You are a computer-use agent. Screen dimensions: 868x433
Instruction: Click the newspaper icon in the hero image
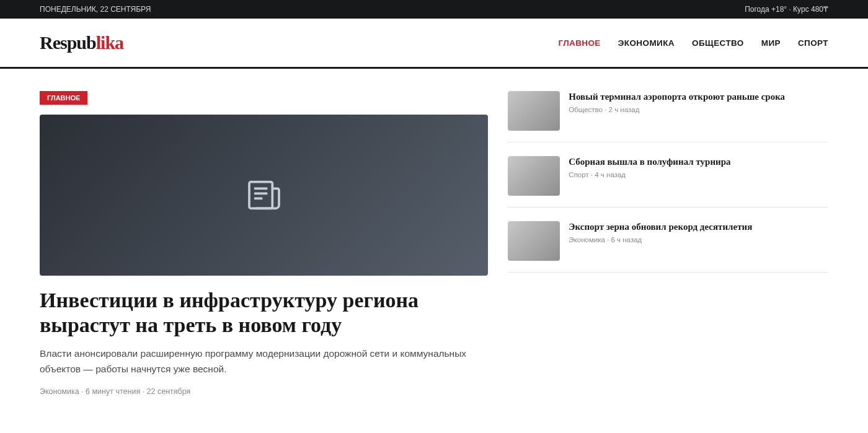click(263, 195)
